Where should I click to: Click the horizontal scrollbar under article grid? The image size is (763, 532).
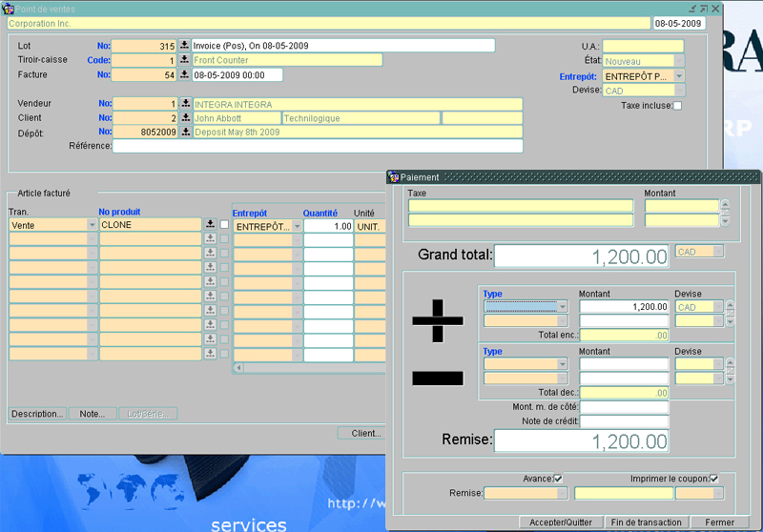tap(310, 367)
